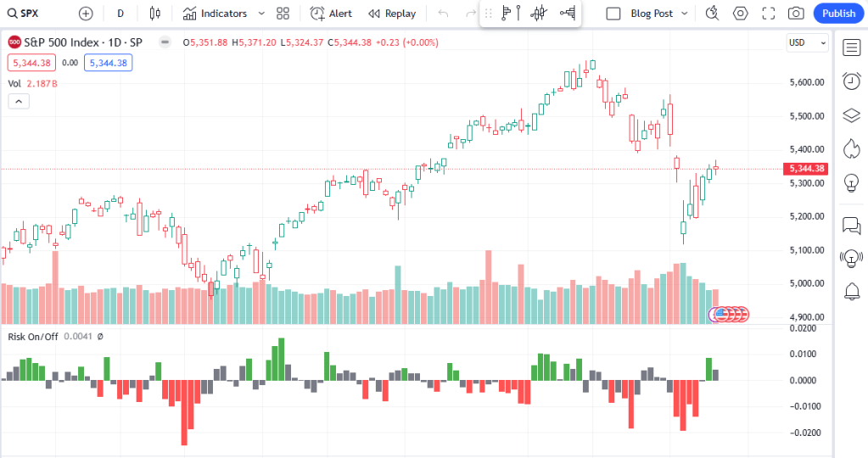Viewport: 868px width, 458px height.
Task: Open chart settings hexagon gear
Action: point(741,14)
